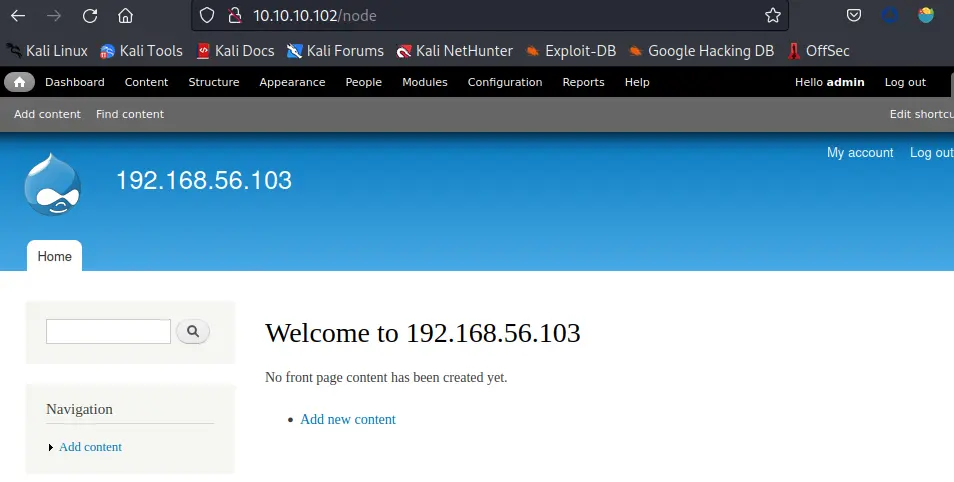
Task: Bookmark this page with the star icon
Action: (773, 15)
